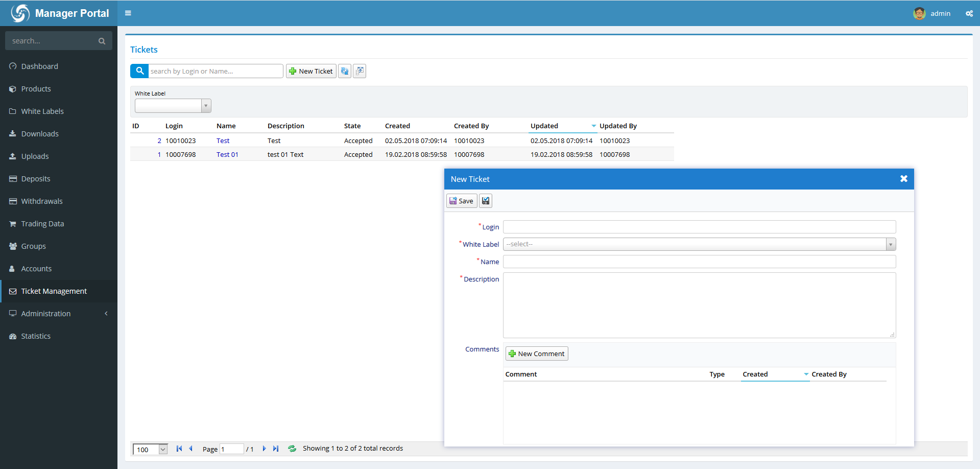The width and height of the screenshot is (980, 469).
Task: Open the page size dropdown showing 100
Action: coord(163,450)
